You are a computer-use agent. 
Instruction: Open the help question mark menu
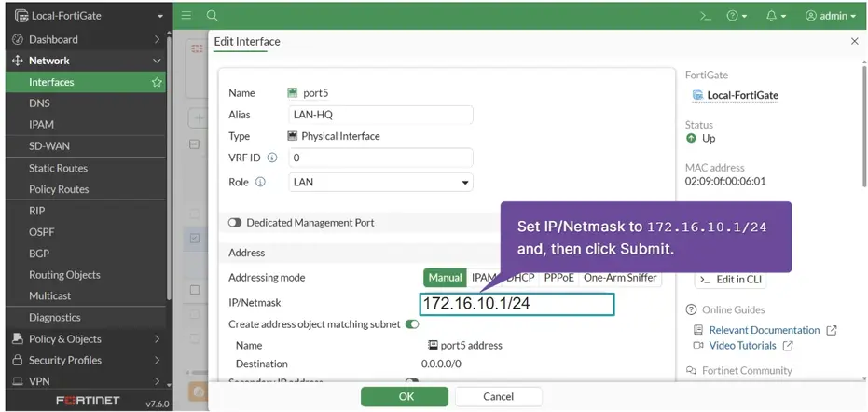(x=737, y=16)
